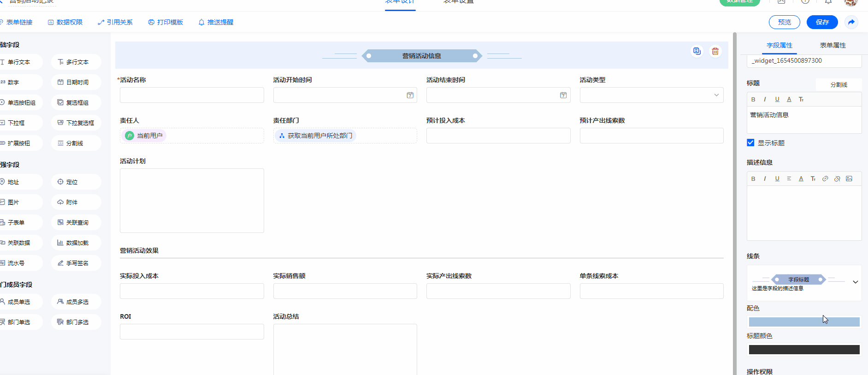Toggle bold in 标题 editor toolbar

pos(753,99)
